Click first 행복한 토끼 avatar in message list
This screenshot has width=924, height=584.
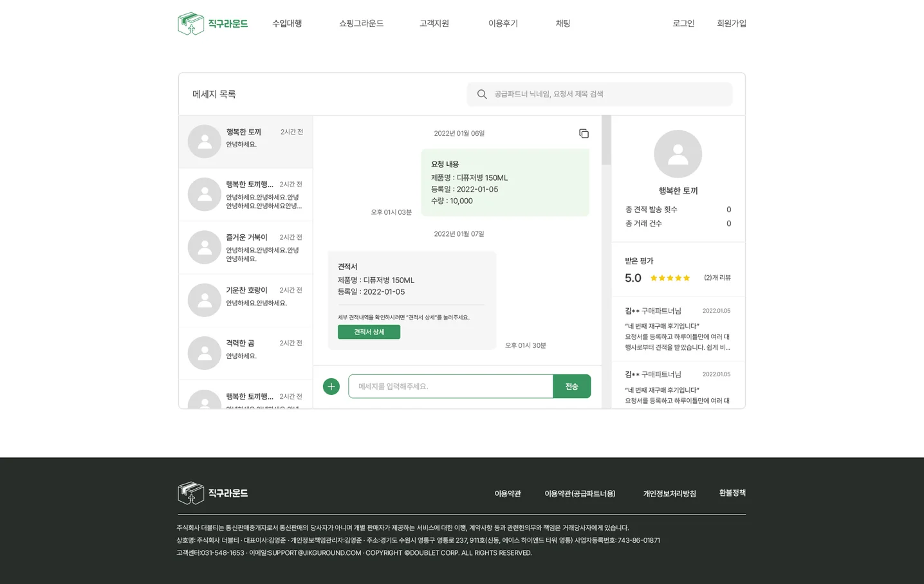205,141
